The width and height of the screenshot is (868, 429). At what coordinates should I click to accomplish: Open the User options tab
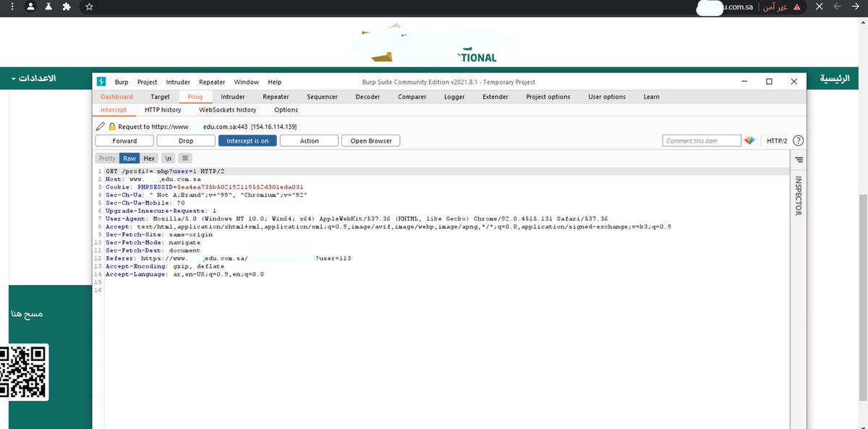(607, 97)
